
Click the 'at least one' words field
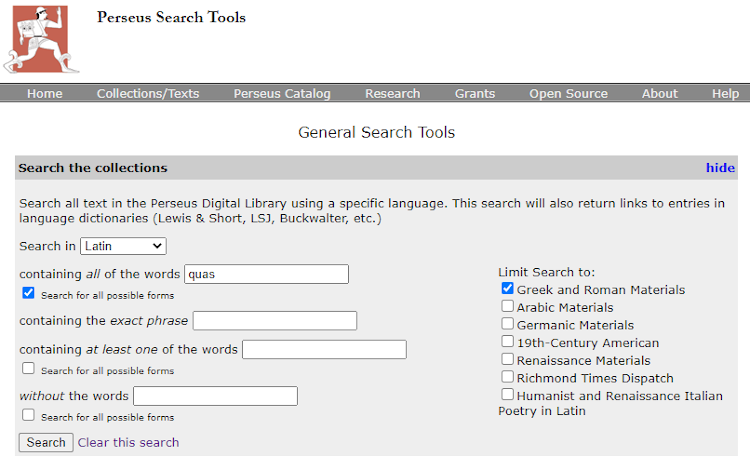coord(324,350)
